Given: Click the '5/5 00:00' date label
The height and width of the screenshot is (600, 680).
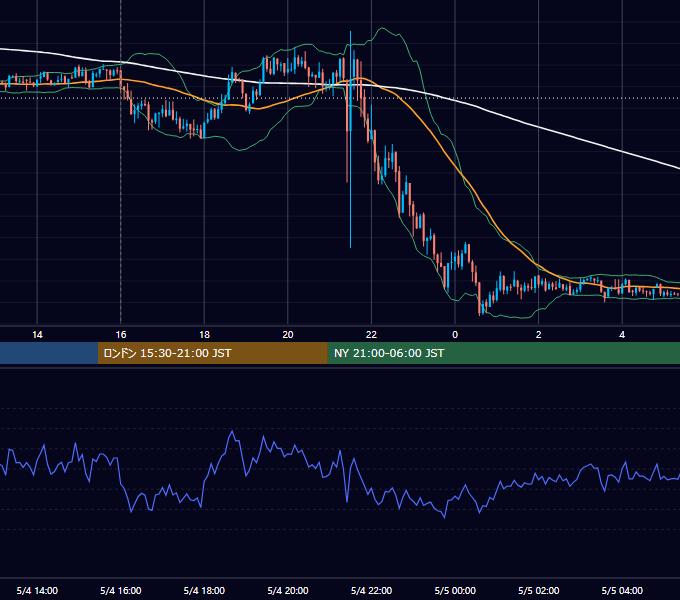Looking at the screenshot, I should [455, 590].
